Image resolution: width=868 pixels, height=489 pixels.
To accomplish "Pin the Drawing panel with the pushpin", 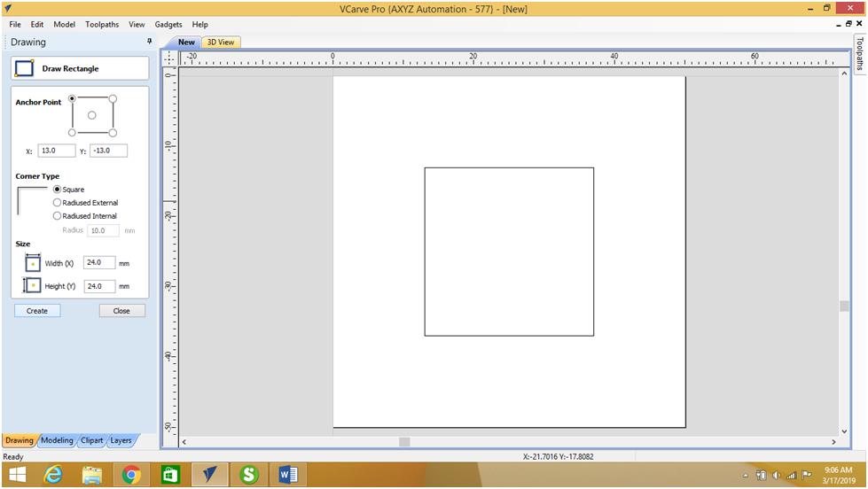I will point(150,42).
